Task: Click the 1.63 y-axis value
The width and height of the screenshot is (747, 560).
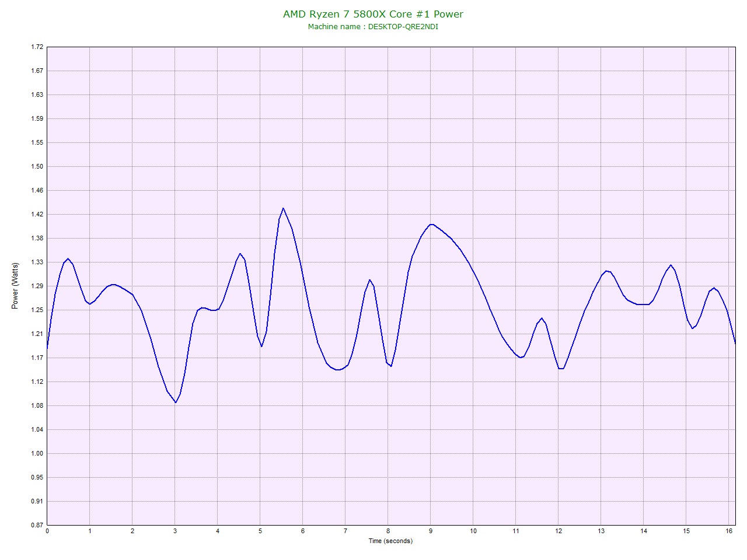Action: point(37,95)
